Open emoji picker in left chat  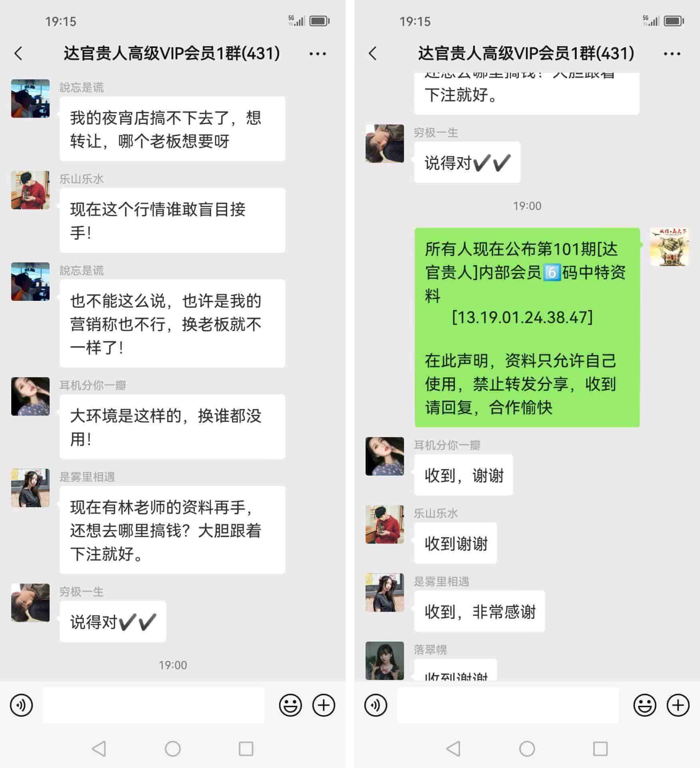click(290, 705)
